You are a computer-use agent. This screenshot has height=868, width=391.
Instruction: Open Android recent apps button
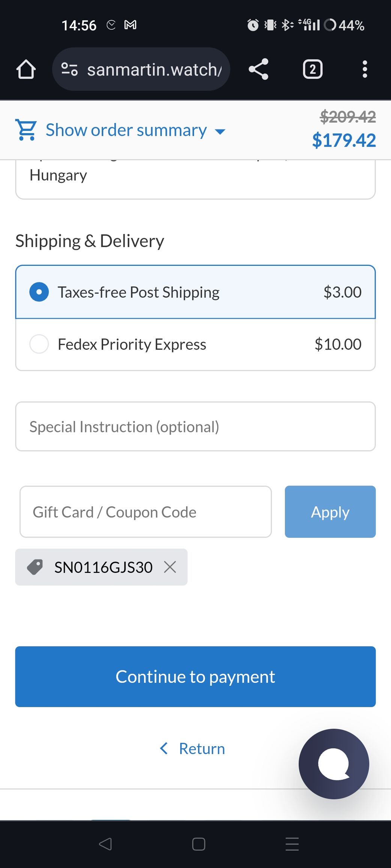coord(292,844)
